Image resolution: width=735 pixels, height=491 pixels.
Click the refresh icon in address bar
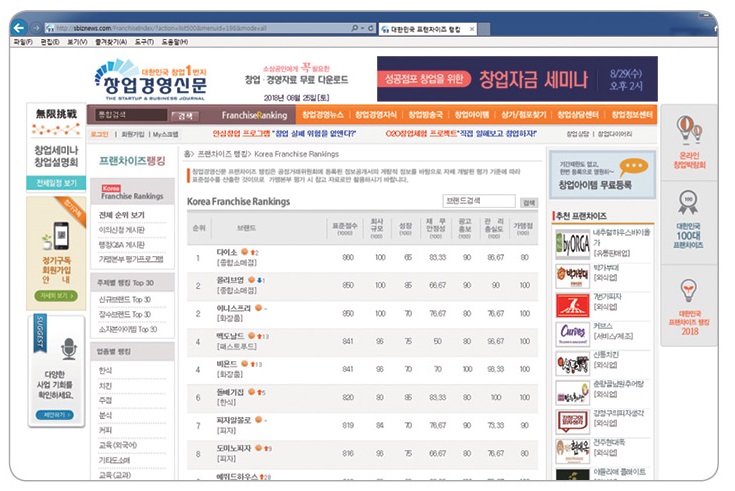point(370,28)
